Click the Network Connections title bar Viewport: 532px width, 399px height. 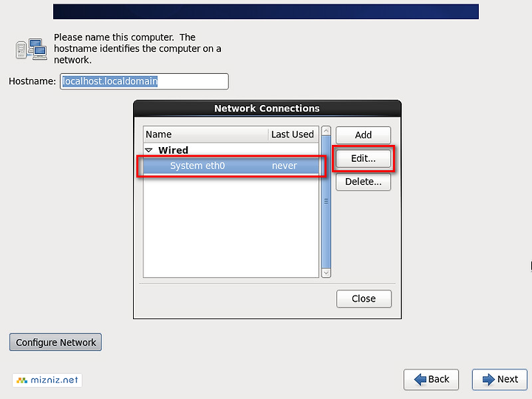click(267, 109)
